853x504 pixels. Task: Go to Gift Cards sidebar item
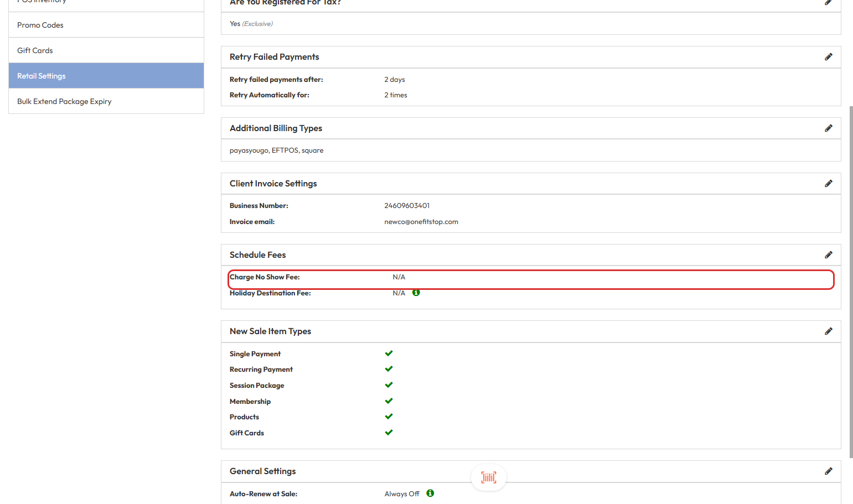pyautogui.click(x=35, y=50)
